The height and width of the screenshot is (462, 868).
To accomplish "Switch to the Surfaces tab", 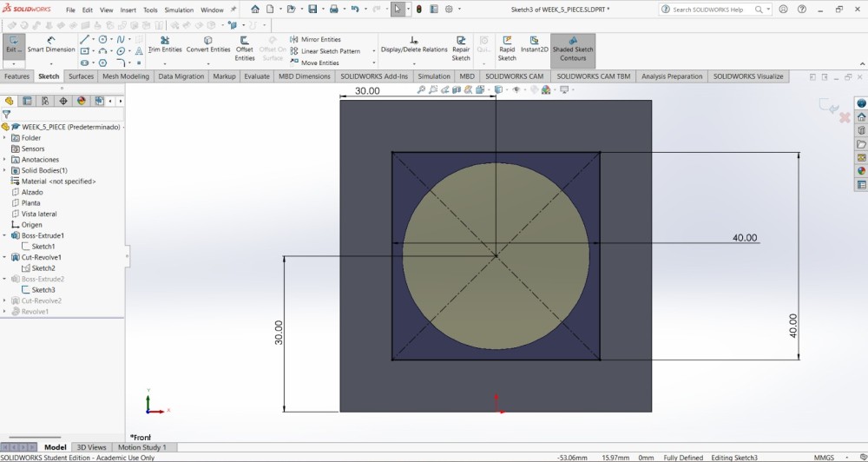I will coord(82,76).
